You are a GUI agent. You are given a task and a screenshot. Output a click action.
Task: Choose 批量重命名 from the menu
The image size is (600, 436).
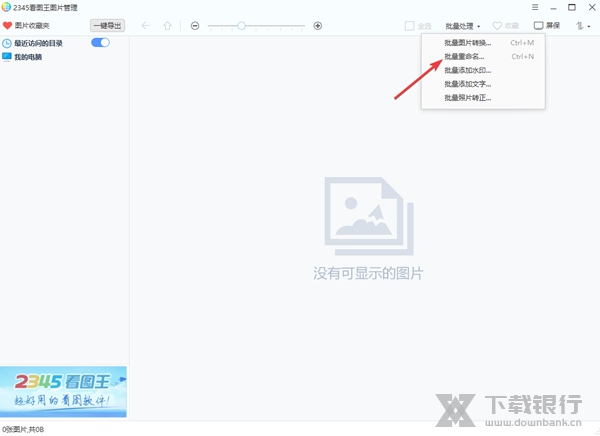465,57
